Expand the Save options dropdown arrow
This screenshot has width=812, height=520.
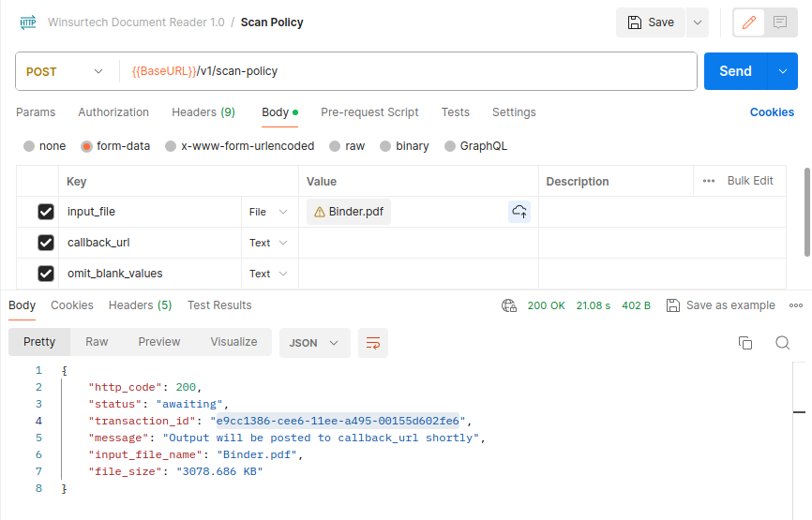point(698,22)
